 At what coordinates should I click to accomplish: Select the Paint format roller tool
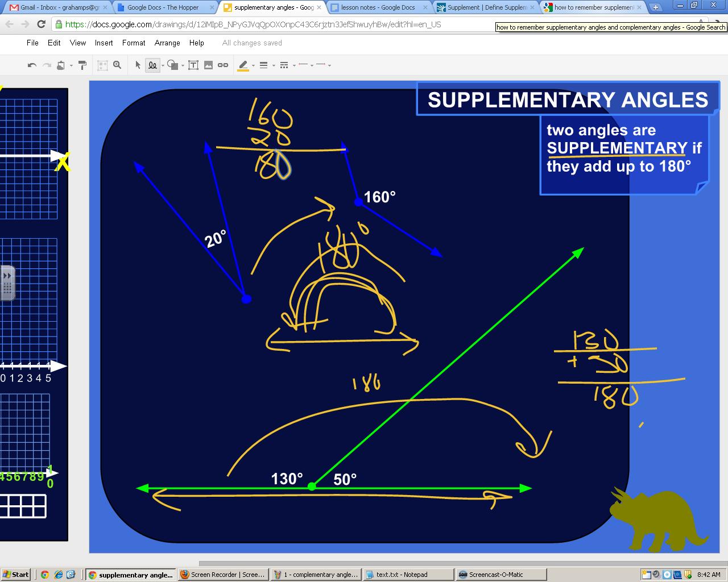[x=82, y=65]
